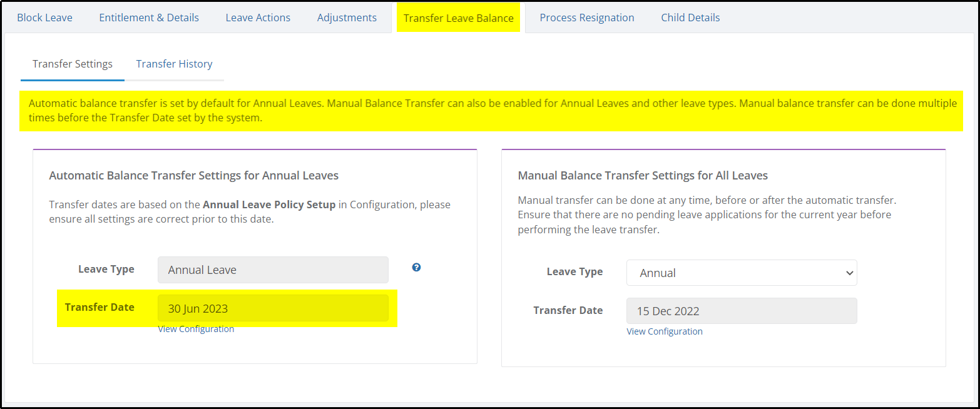Screen dimensions: 980x409
Task: Select the Transfer Settings sub-tab
Action: coord(73,64)
